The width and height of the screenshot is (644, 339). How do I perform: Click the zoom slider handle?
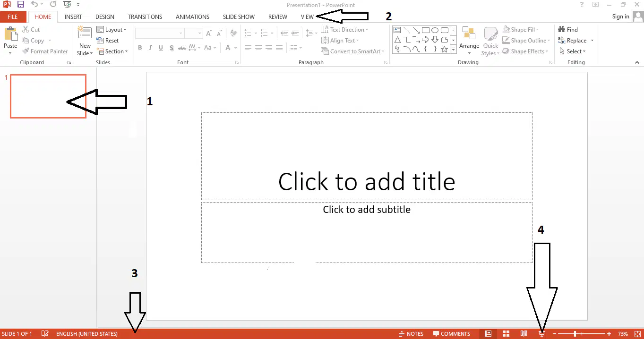pyautogui.click(x=575, y=334)
